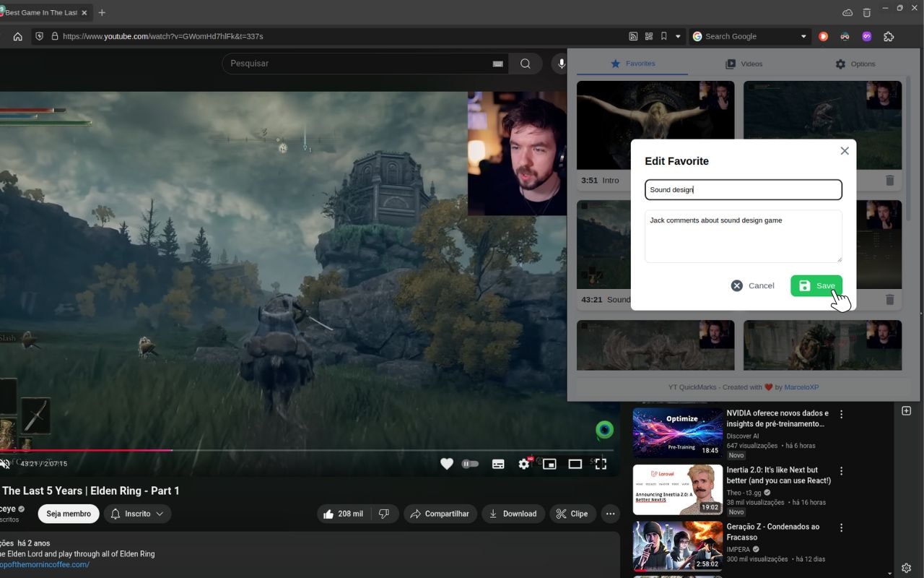Unmute the video volume icon
924x578 pixels.
(x=5, y=464)
